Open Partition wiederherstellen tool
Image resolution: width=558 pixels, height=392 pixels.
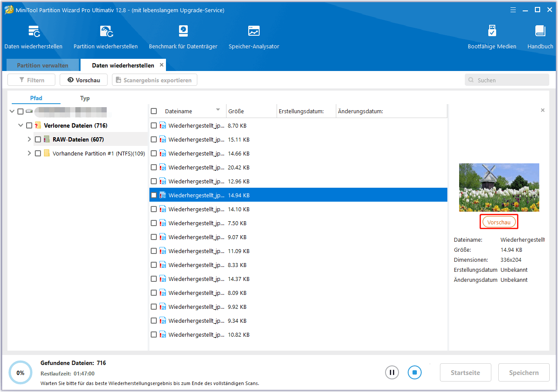point(106,37)
